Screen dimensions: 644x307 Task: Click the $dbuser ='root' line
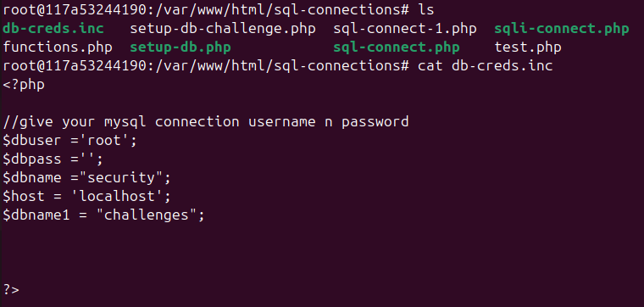point(69,141)
